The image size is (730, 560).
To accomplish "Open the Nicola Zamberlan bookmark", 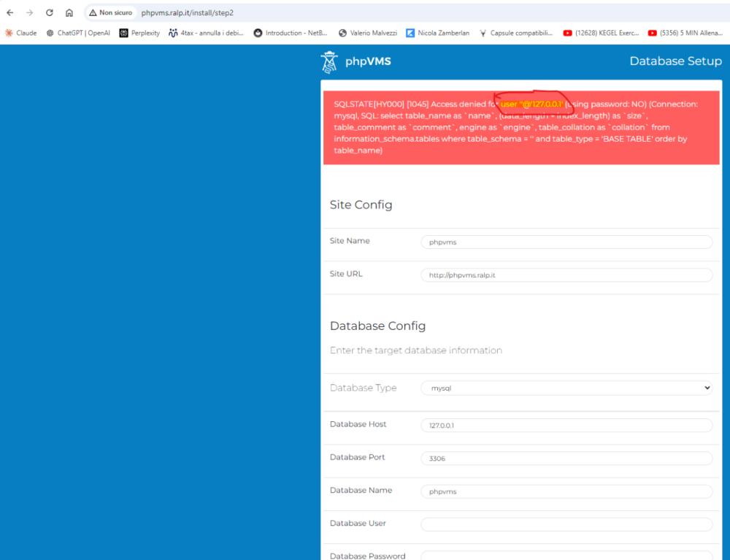I will 438,33.
